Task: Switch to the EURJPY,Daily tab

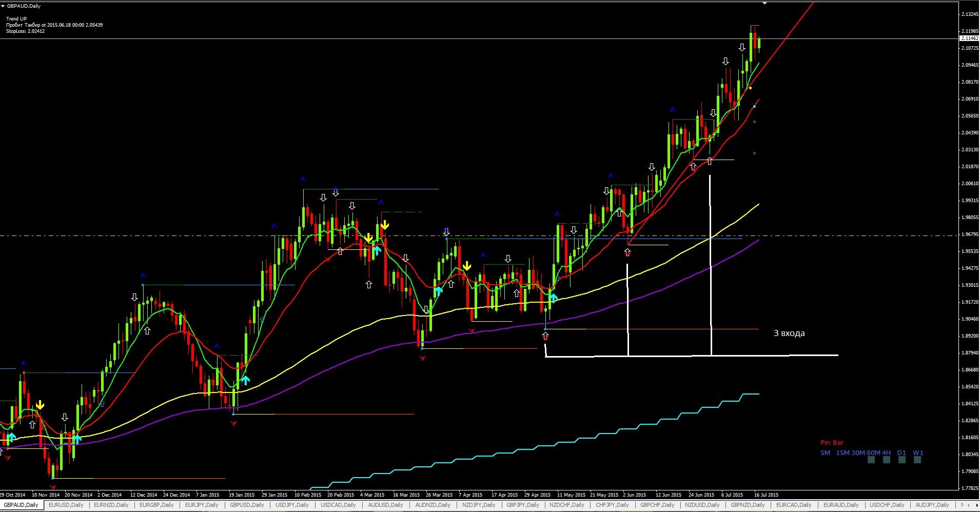Action: pos(202,505)
